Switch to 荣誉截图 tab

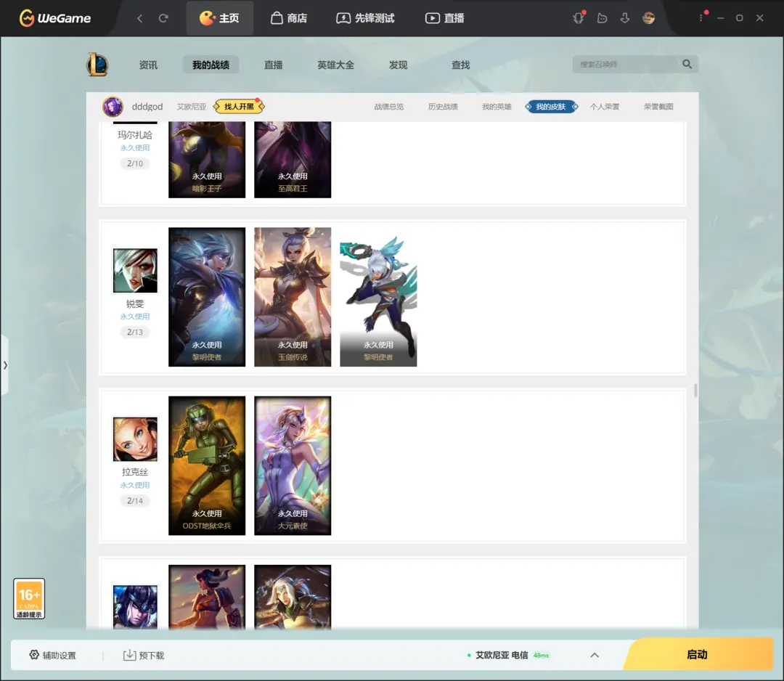coord(658,107)
